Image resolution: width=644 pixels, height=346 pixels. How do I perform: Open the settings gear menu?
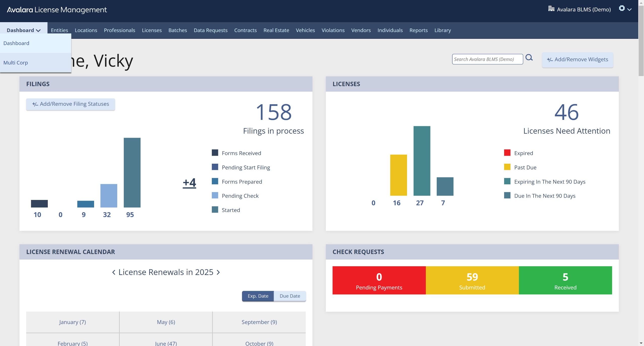pos(622,9)
